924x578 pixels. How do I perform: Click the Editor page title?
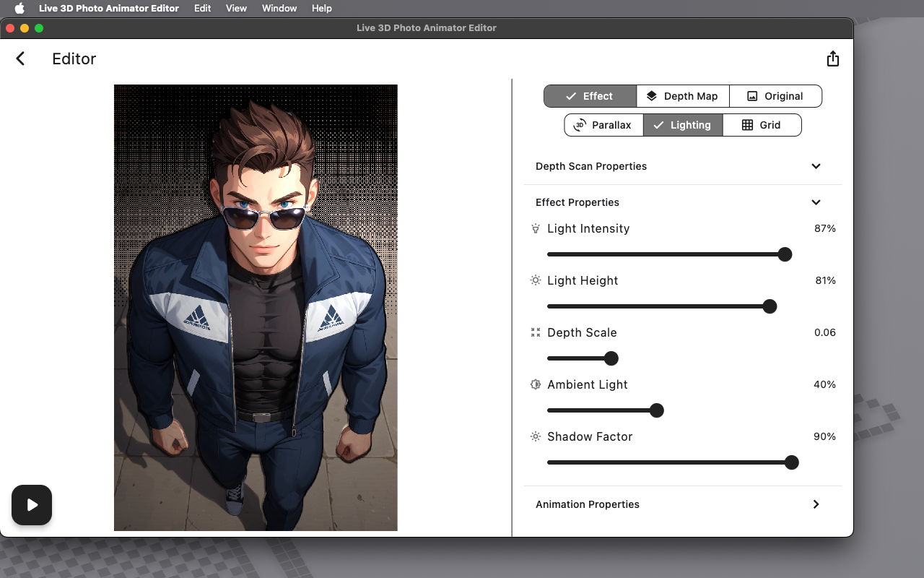[74, 59]
